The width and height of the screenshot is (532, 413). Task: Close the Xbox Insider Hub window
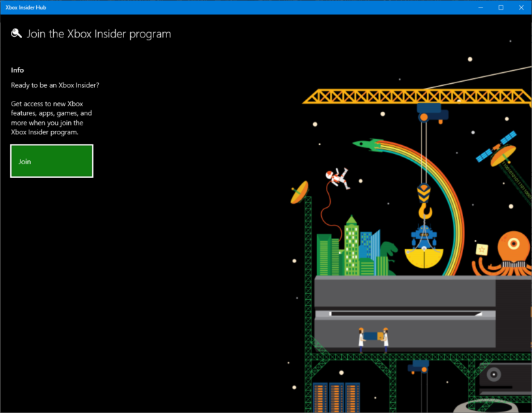coord(521,7)
